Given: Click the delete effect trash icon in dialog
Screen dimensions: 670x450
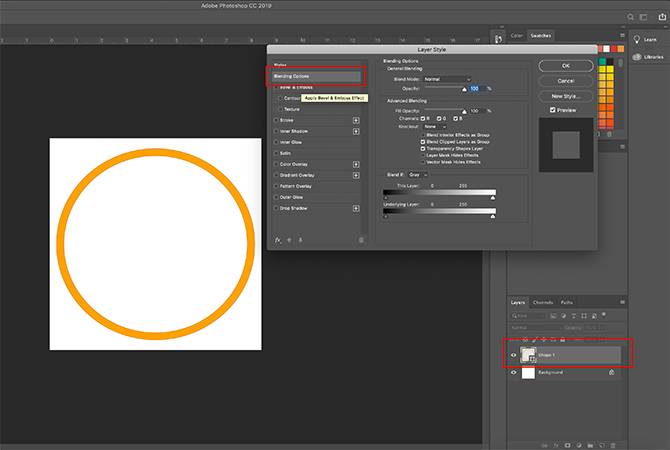Looking at the screenshot, I should coord(361,240).
